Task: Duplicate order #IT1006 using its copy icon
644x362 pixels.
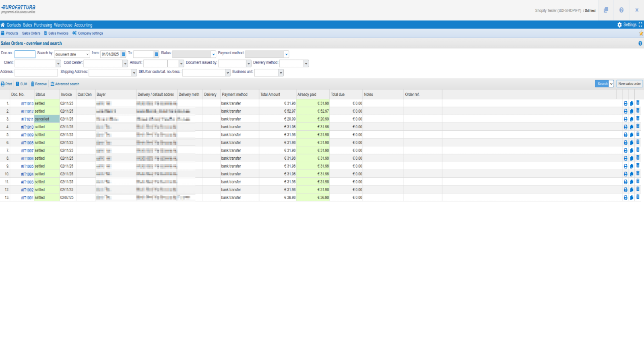Action: 632,158
